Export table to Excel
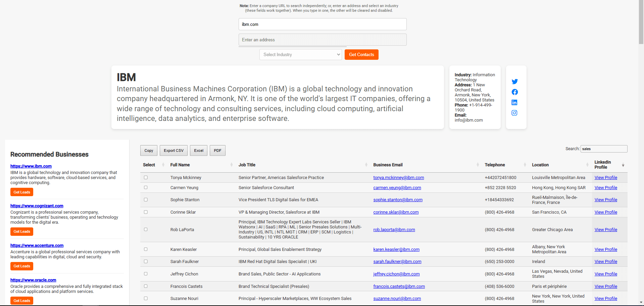 (199, 150)
